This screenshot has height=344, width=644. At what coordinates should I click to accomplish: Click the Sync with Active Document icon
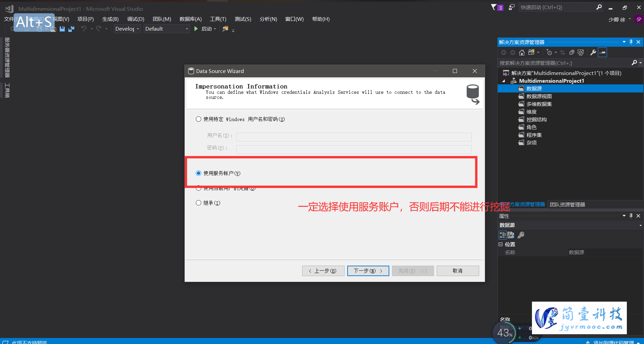point(563,52)
